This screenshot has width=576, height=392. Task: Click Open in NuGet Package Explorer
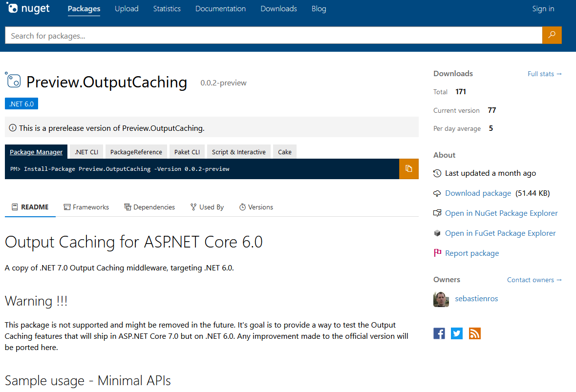point(501,213)
